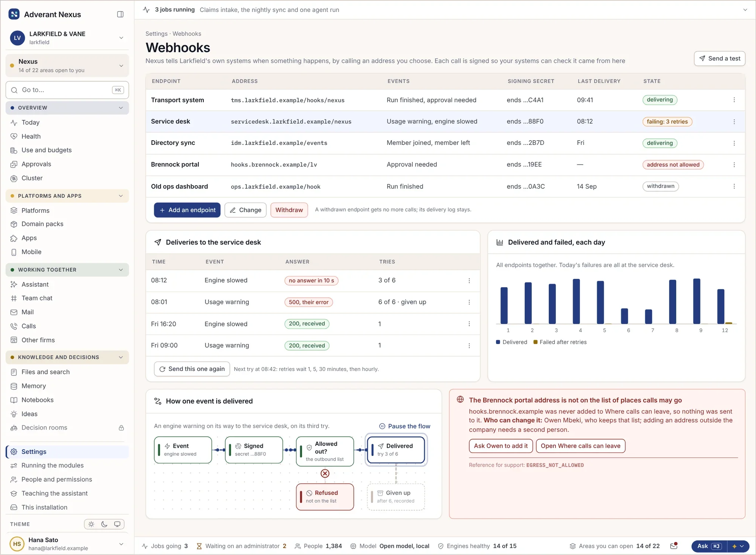Image resolution: width=756 pixels, height=555 pixels.
Task: Select the Signed node in the flow
Action: [254, 450]
